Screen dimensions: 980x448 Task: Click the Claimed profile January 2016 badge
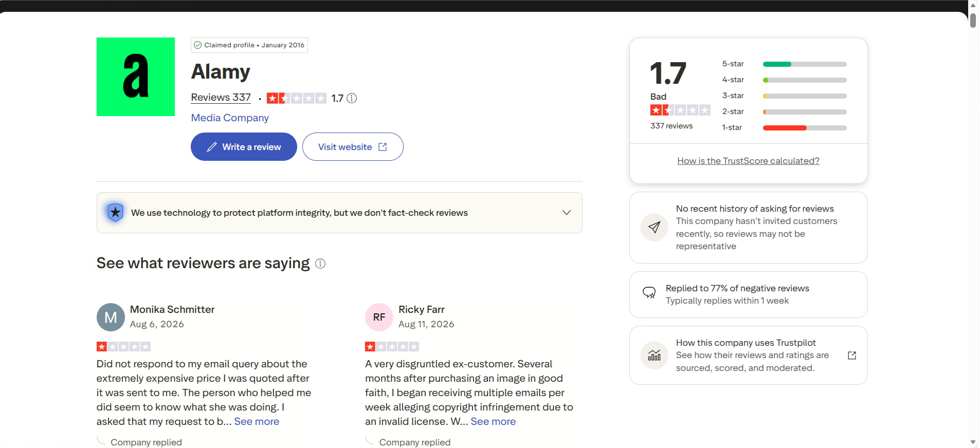(249, 45)
